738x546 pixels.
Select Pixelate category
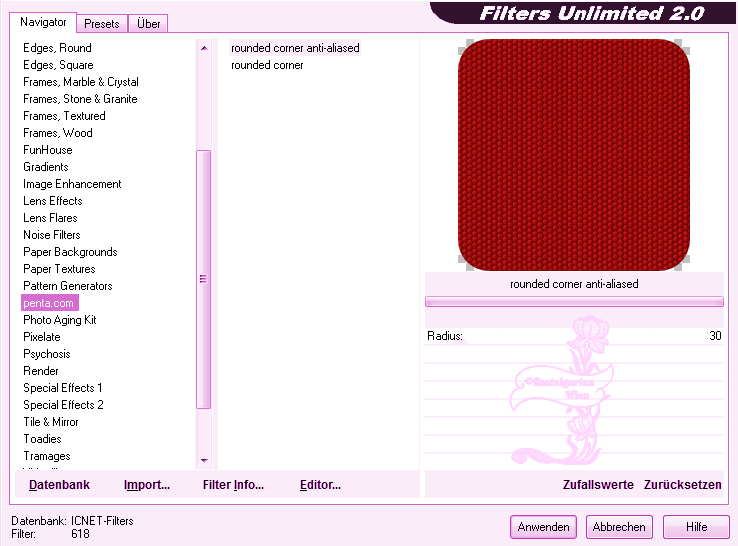(41, 337)
